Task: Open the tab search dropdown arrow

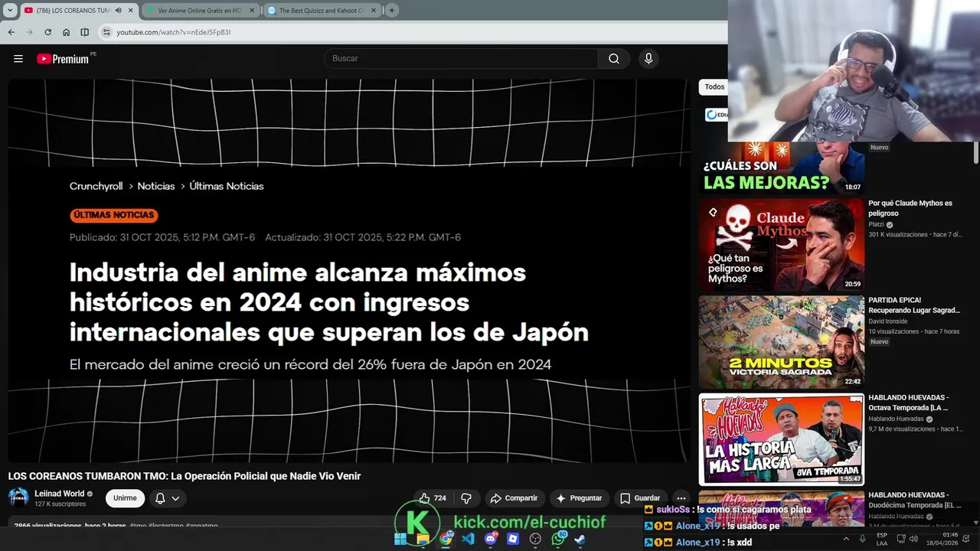Action: click(10, 11)
